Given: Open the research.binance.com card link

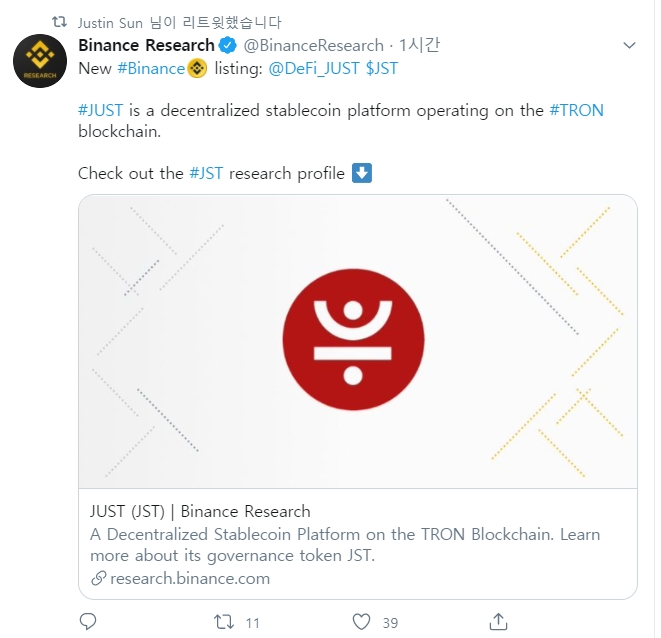Looking at the screenshot, I should (190, 578).
